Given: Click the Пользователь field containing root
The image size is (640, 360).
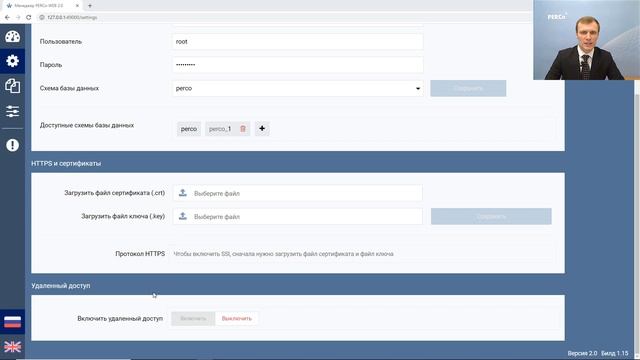Looking at the screenshot, I should pos(298,42).
